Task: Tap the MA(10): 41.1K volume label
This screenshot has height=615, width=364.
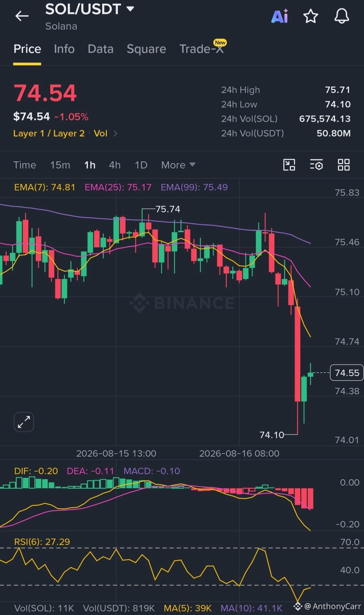Action: click(251, 608)
